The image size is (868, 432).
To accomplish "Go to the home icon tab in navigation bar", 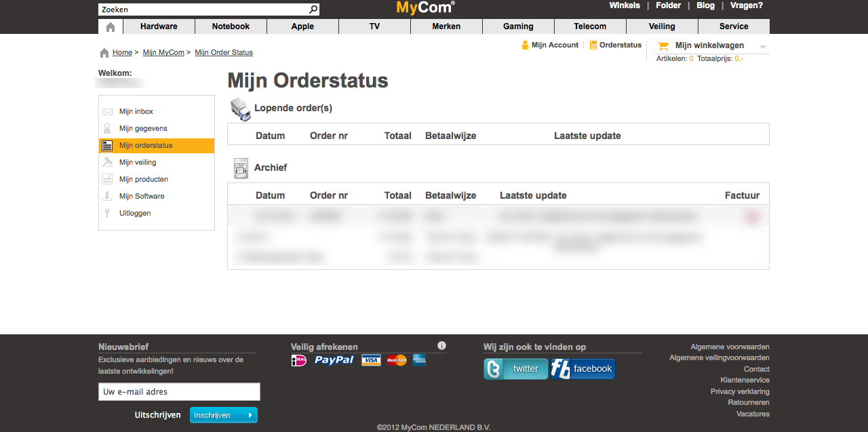I will tap(111, 26).
